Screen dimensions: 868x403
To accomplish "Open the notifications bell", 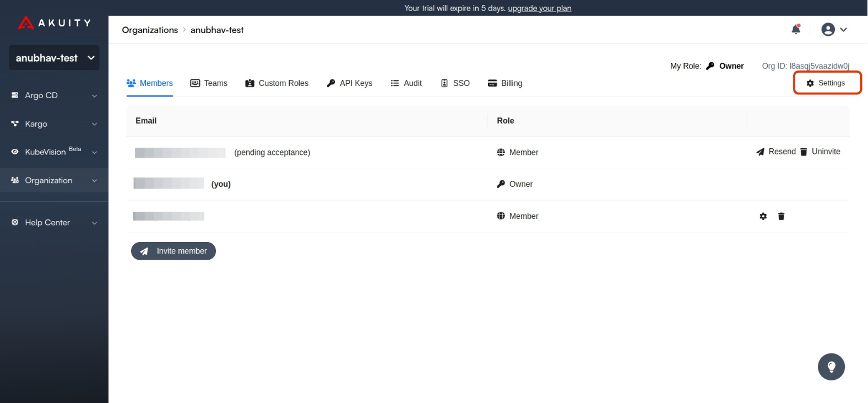I will tap(796, 29).
